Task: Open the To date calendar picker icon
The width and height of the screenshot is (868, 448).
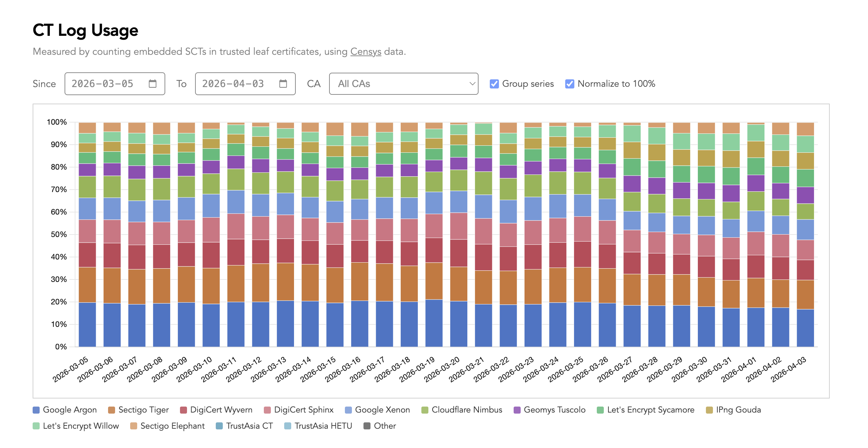Action: pyautogui.click(x=283, y=84)
